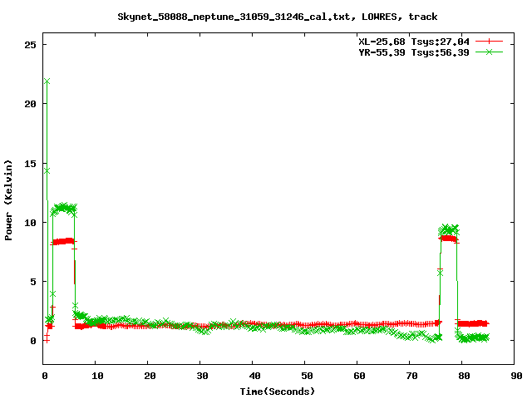This screenshot has height=399, width=532.
Task: Click the x-axis tick label 70
Action: pos(412,376)
